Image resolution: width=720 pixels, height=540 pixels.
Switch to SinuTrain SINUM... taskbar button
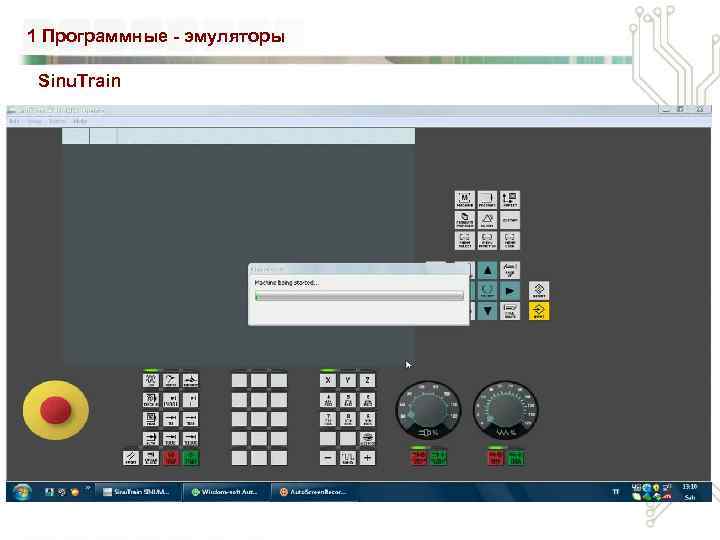point(140,492)
